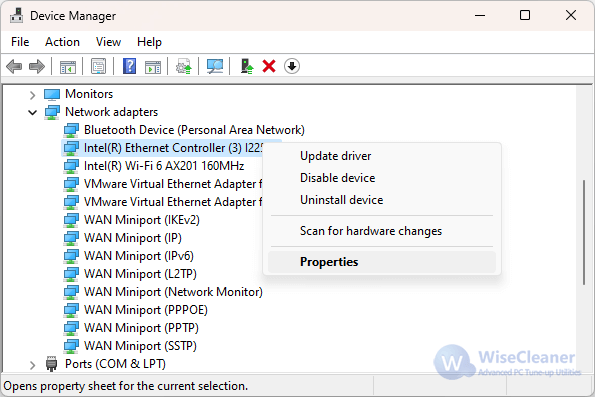Click the WAN Miniport (IPv6) adapter icon
The image size is (595, 397).
71,256
